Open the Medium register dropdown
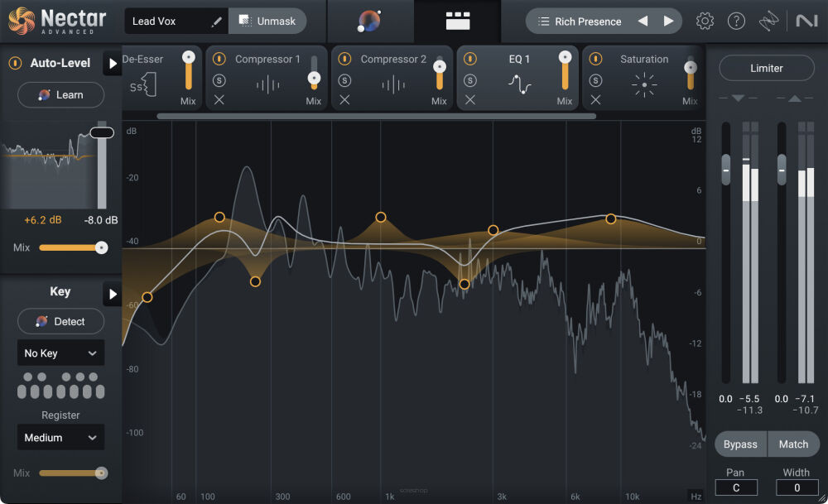The image size is (828, 504). [60, 438]
